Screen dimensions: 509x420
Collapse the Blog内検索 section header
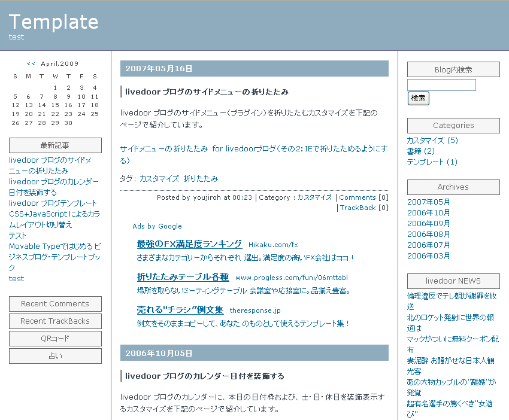(x=453, y=69)
